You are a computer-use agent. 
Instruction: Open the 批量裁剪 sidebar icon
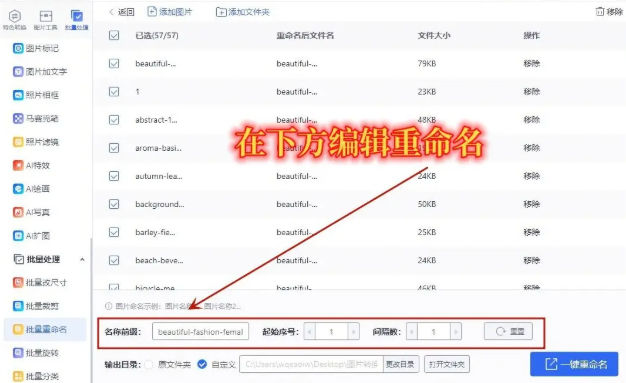pyautogui.click(x=18, y=306)
